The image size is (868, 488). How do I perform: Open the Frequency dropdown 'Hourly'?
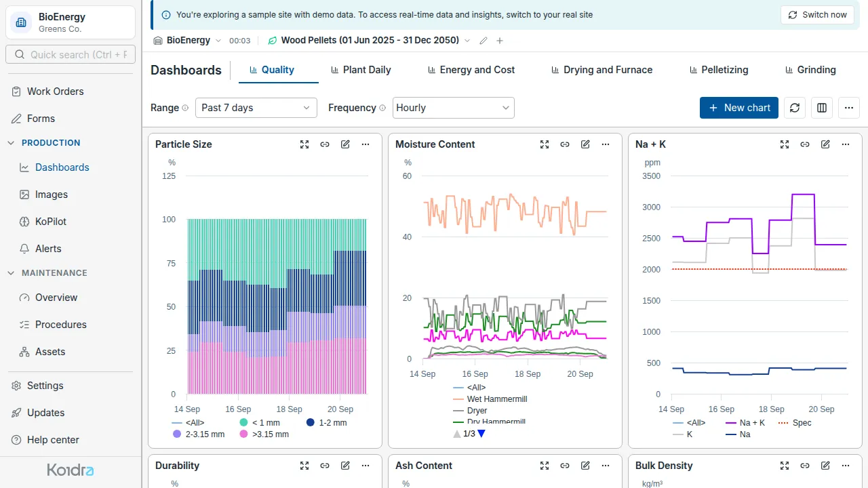click(x=454, y=108)
